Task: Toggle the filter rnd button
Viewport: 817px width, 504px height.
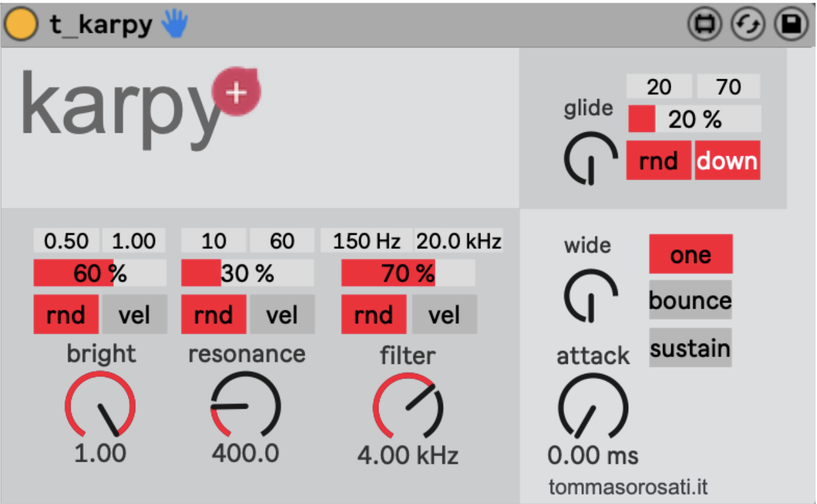Action: 374,315
